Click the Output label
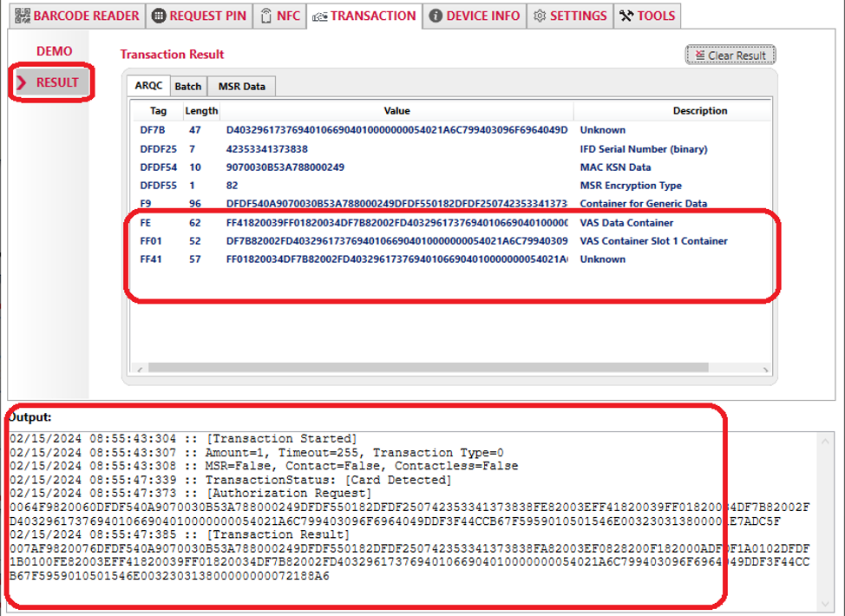Screen dimensions: 845x616 (30, 417)
